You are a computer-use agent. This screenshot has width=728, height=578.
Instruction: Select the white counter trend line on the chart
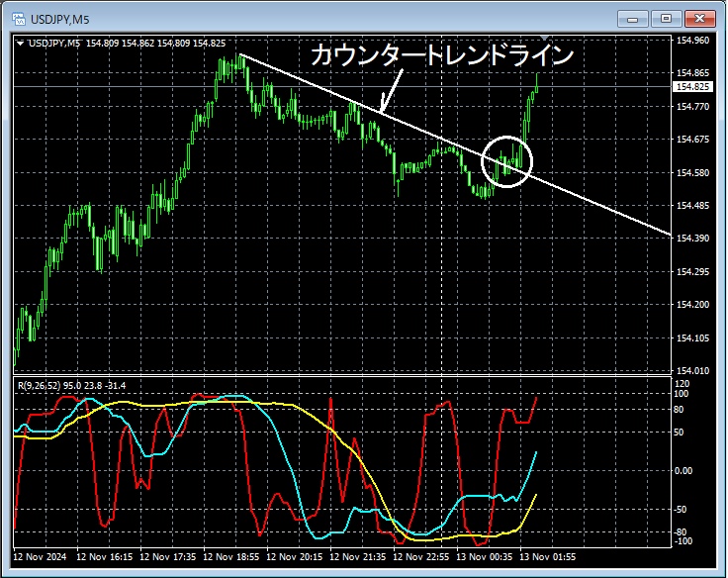coord(455,144)
